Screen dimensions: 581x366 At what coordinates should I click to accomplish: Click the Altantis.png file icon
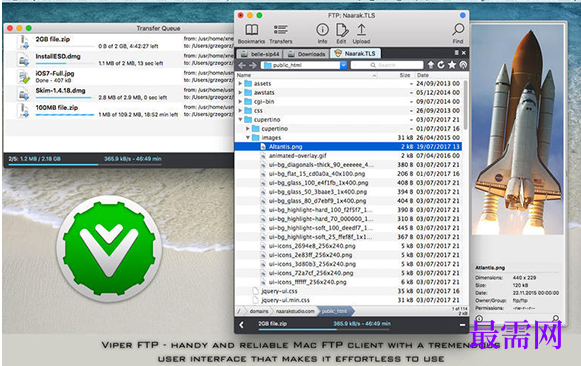(x=263, y=147)
